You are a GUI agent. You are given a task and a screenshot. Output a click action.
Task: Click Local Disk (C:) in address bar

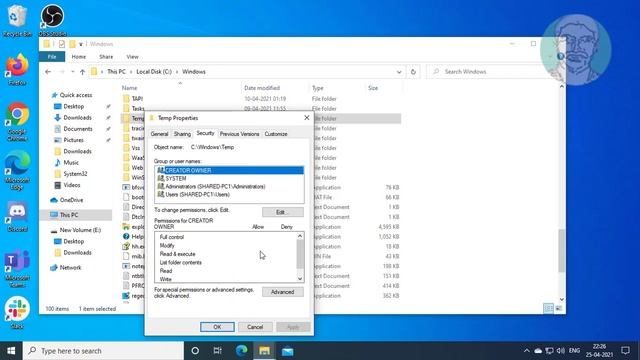(x=154, y=72)
